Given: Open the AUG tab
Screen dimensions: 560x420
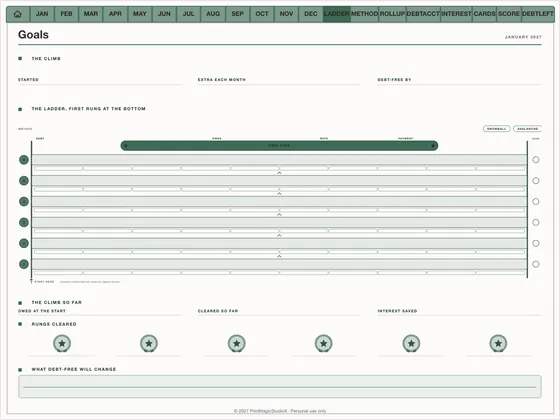Looking at the screenshot, I should click(x=213, y=14).
